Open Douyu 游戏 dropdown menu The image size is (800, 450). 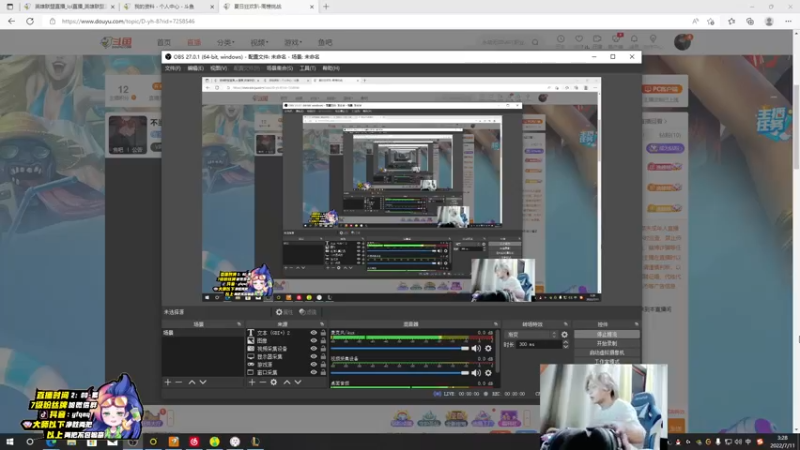pyautogui.click(x=293, y=42)
